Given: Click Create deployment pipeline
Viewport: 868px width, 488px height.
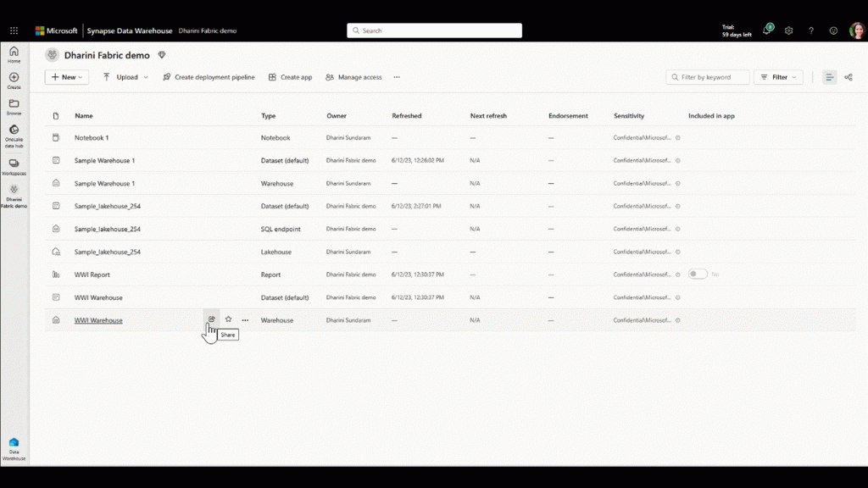Looking at the screenshot, I should [209, 77].
